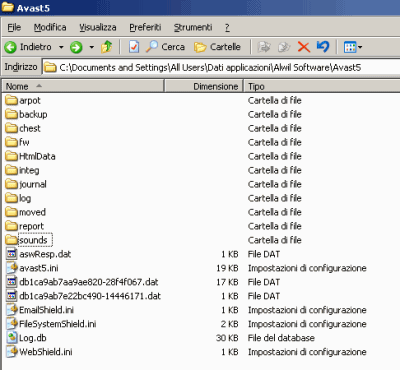Click the 19 KB size of avast5.ini
The image size is (400, 370).
coord(227,268)
